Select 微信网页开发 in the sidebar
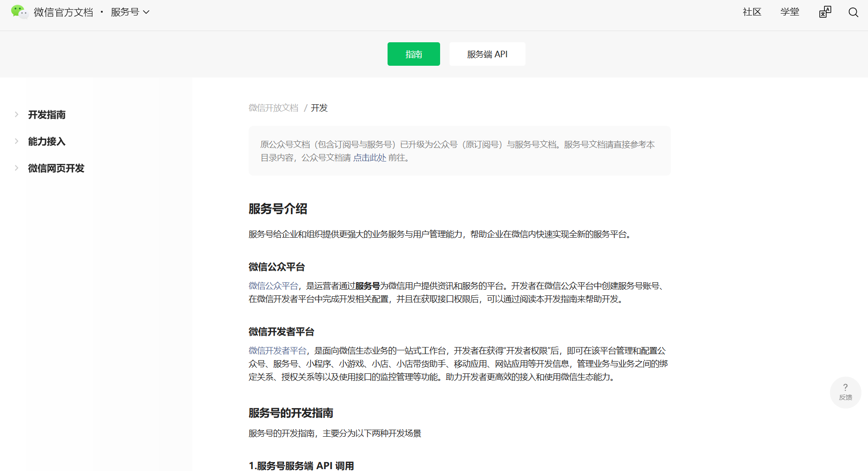Image resolution: width=868 pixels, height=471 pixels. 56,168
